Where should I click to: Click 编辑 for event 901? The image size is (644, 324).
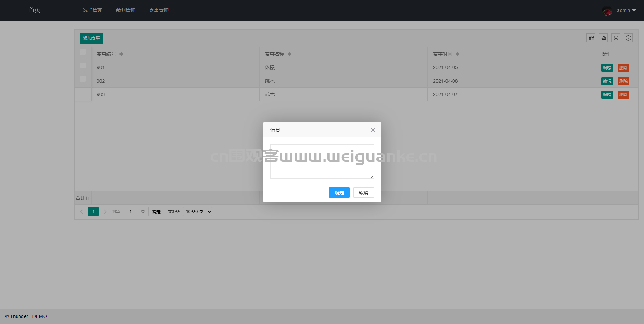[x=607, y=68]
